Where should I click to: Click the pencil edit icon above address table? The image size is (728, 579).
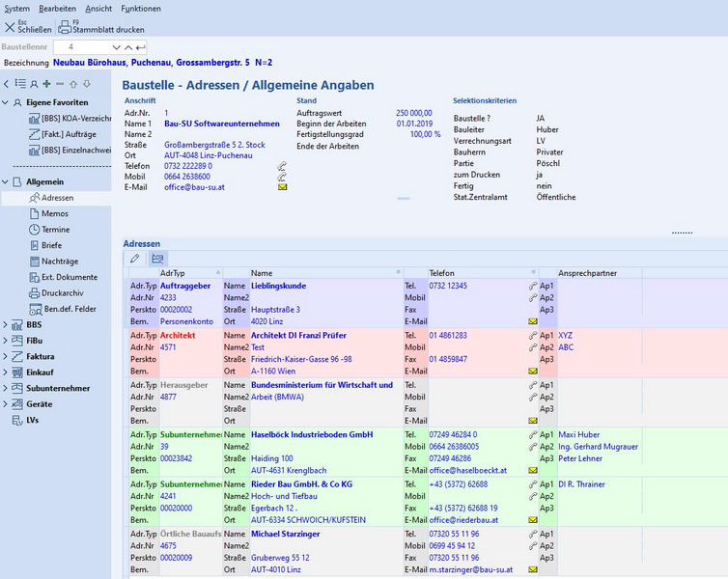135,259
